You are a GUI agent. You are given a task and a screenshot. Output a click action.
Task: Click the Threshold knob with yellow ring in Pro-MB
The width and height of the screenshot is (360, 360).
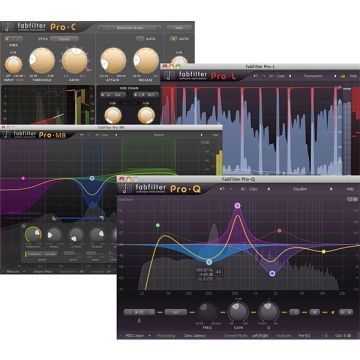[32, 235]
